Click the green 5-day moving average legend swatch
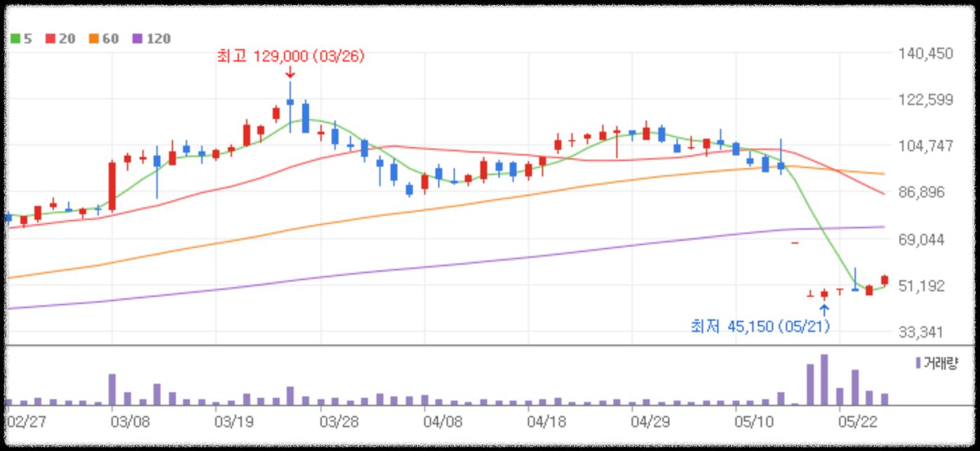980x451 pixels. (15, 39)
